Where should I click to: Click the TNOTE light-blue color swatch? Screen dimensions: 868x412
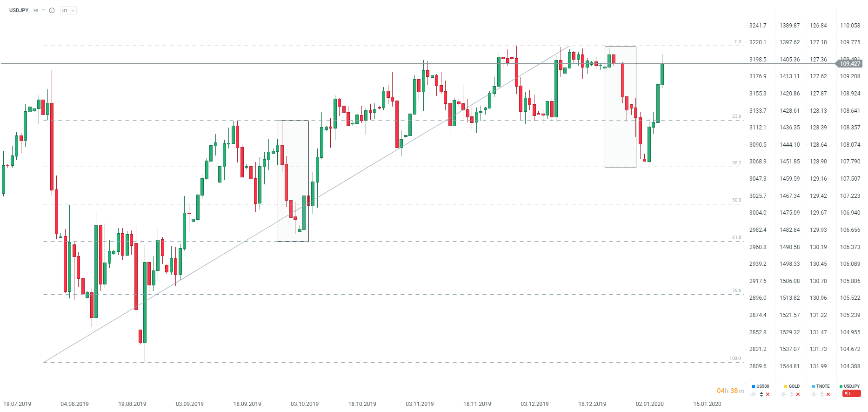(x=813, y=386)
